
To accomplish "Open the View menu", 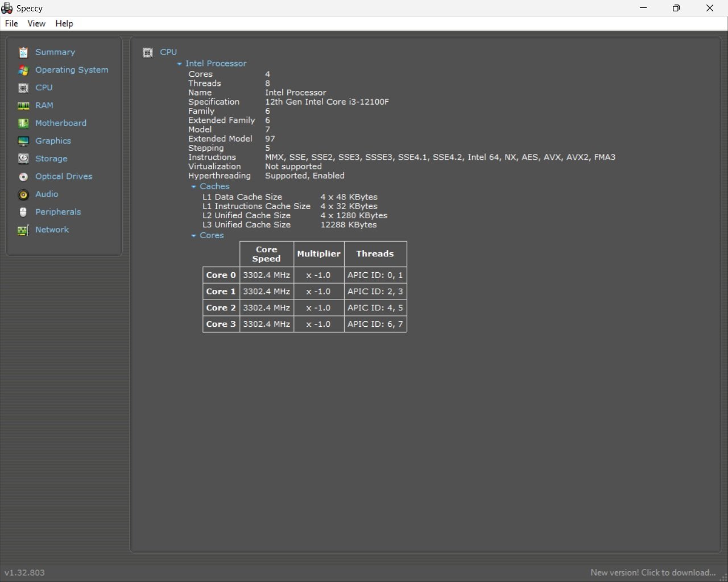I will coord(36,23).
